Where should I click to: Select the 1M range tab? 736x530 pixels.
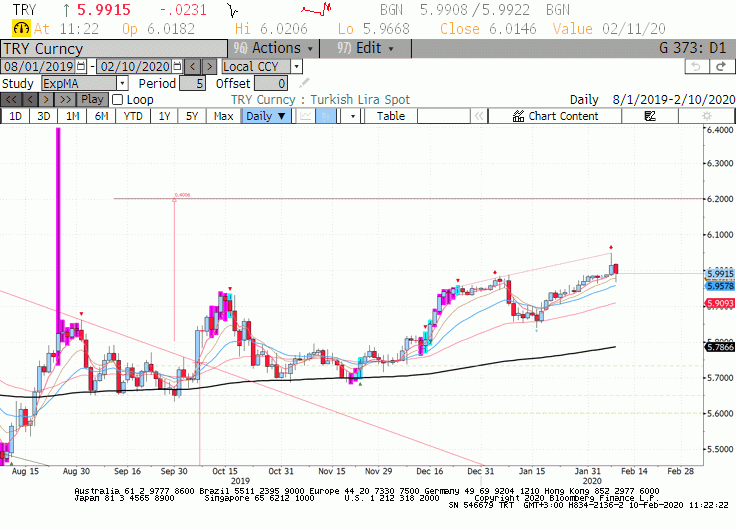pyautogui.click(x=72, y=116)
